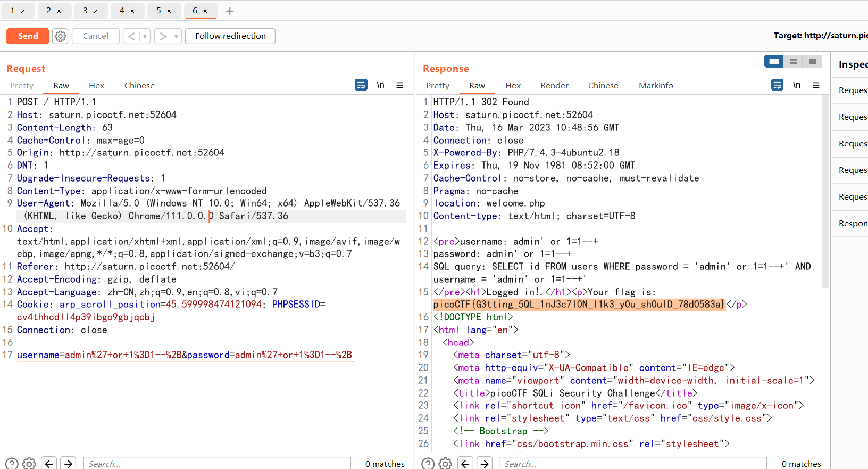Close Repeater tab 4
868x469 pixels.
(x=132, y=11)
